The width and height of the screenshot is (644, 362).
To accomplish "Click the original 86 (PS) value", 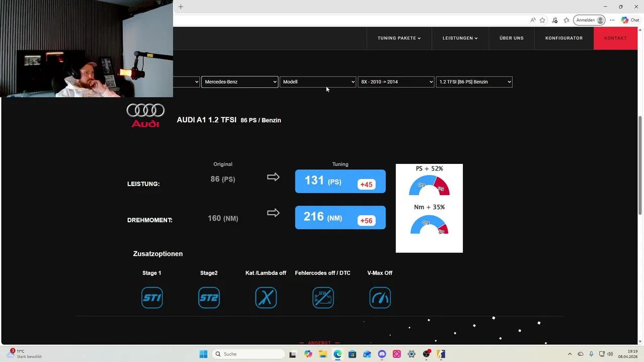I will tap(223, 179).
